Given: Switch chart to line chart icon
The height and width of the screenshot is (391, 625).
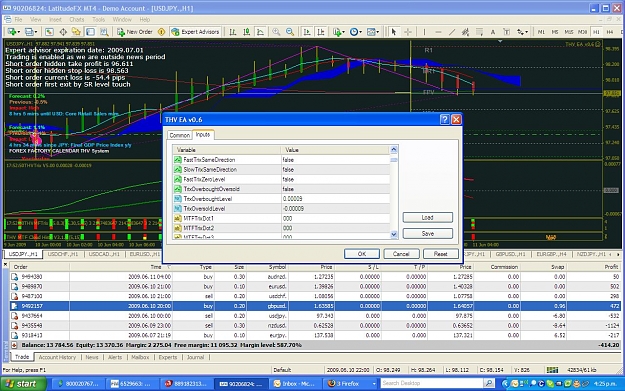Looking at the screenshot, I should [x=260, y=32].
